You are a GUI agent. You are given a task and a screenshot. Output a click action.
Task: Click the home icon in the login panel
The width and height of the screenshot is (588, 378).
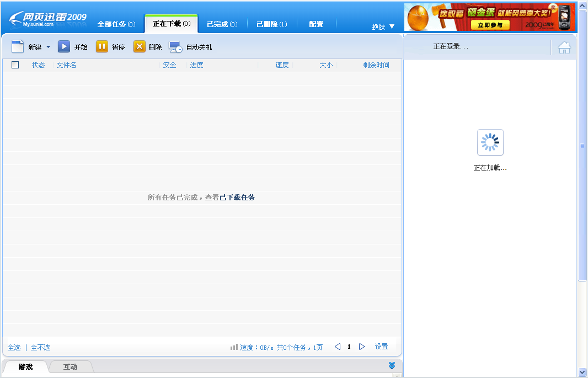[564, 48]
